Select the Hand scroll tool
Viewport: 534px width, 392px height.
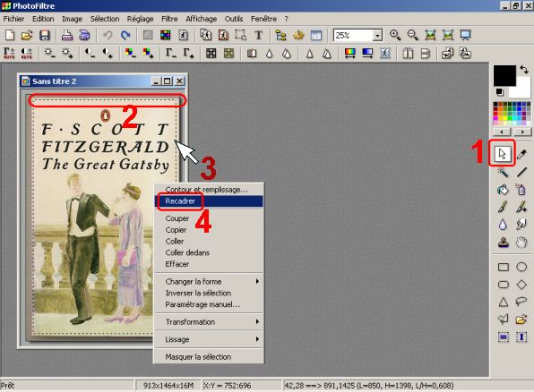521,243
